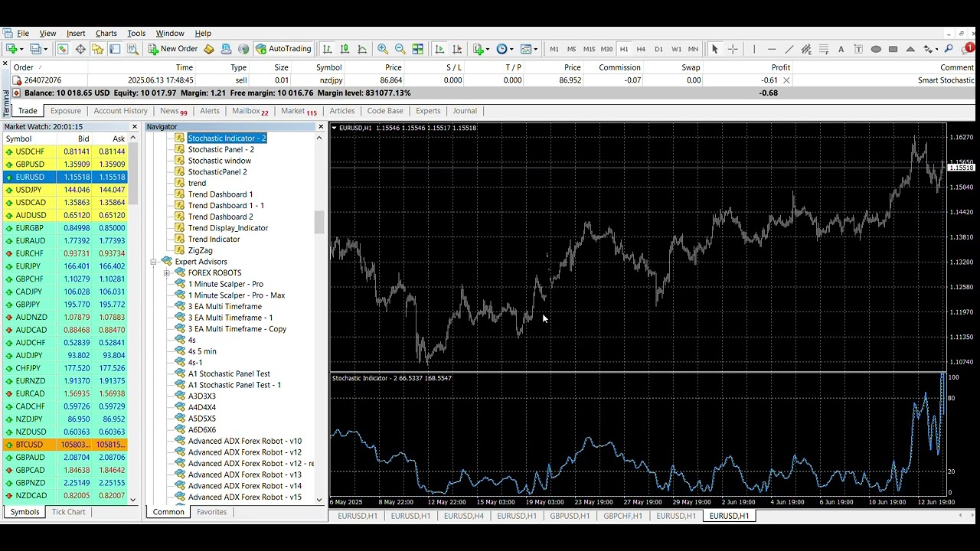The width and height of the screenshot is (980, 551).
Task: Click the Tile Windows icon
Action: pos(417,49)
